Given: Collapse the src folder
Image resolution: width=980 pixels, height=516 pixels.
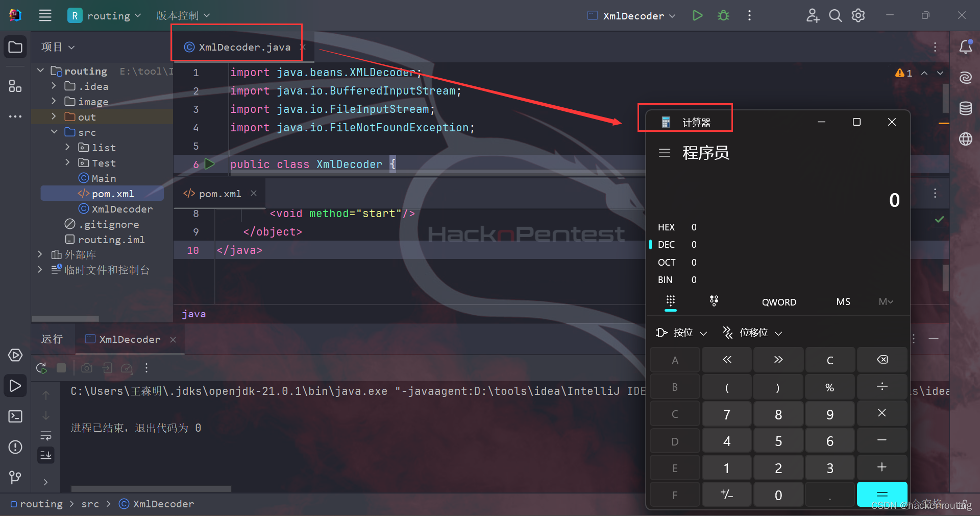Looking at the screenshot, I should [54, 132].
